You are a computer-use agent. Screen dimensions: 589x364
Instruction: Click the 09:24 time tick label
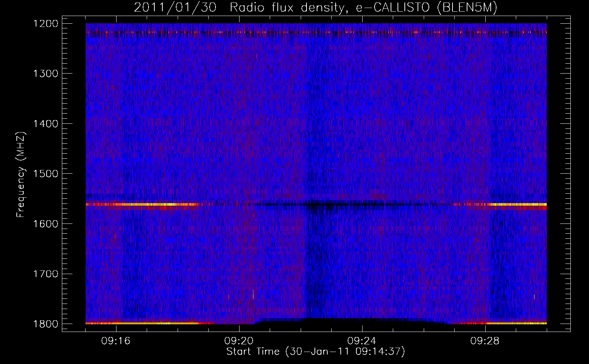point(362,341)
